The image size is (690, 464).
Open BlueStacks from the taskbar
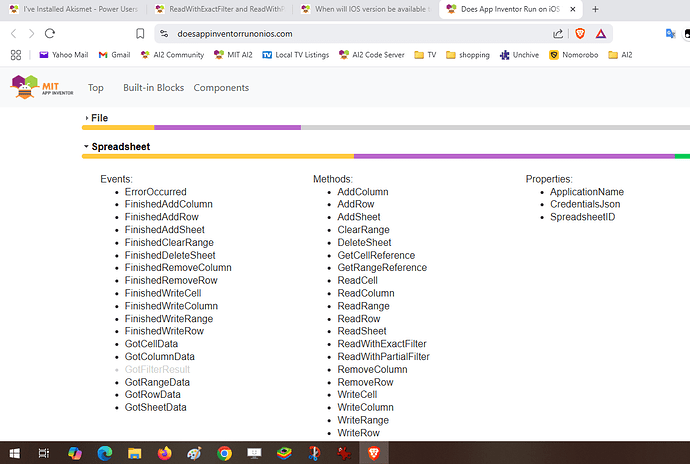284,453
